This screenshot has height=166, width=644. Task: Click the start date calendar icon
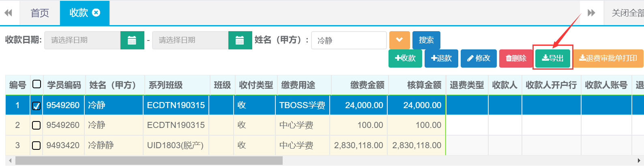pyautogui.click(x=132, y=40)
